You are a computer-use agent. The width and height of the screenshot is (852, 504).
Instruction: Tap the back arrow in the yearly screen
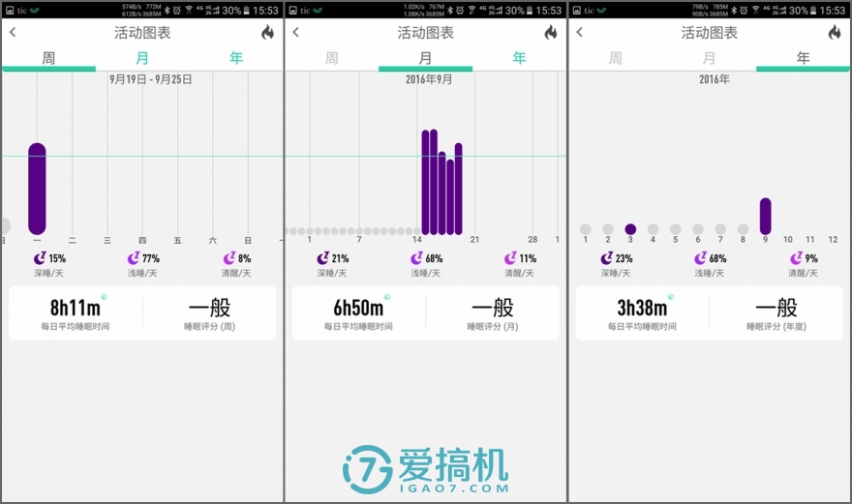[x=580, y=33]
